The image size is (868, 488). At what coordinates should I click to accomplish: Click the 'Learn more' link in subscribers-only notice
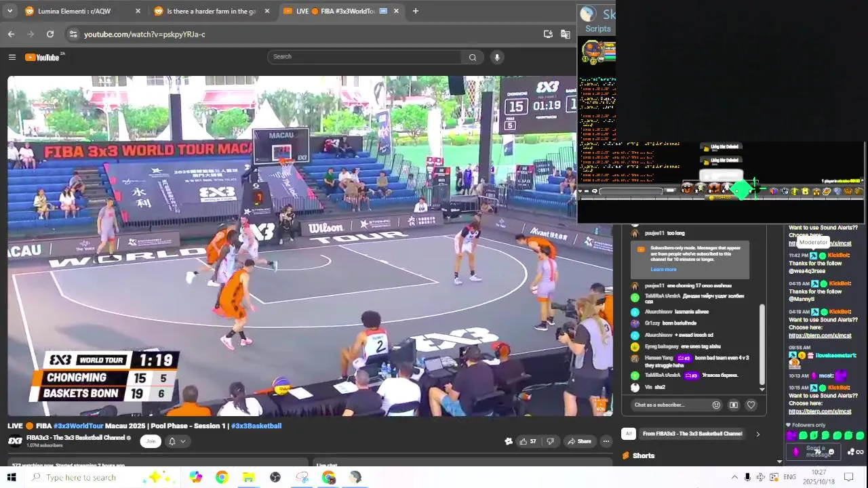coord(663,269)
